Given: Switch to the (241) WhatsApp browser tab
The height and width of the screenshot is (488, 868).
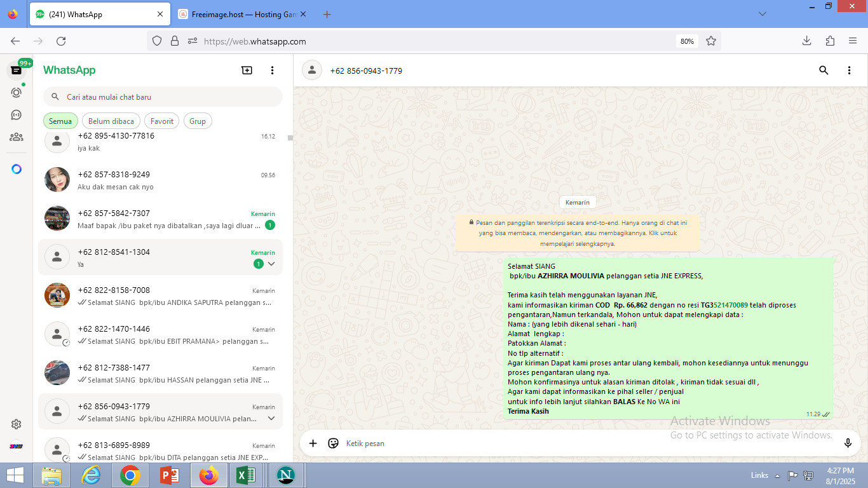Looking at the screenshot, I should [x=99, y=15].
